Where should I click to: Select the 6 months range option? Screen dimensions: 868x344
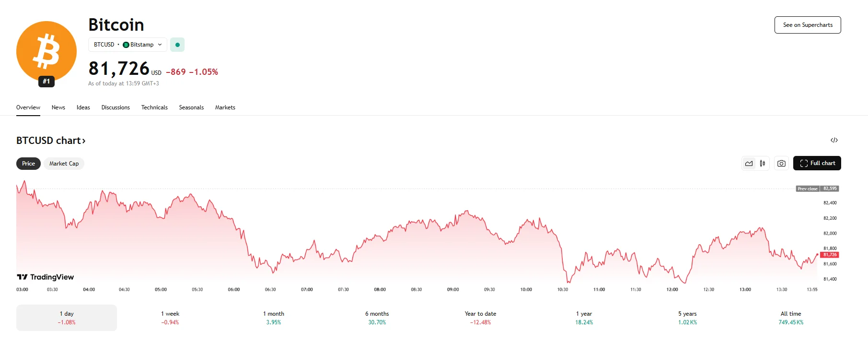point(377,318)
